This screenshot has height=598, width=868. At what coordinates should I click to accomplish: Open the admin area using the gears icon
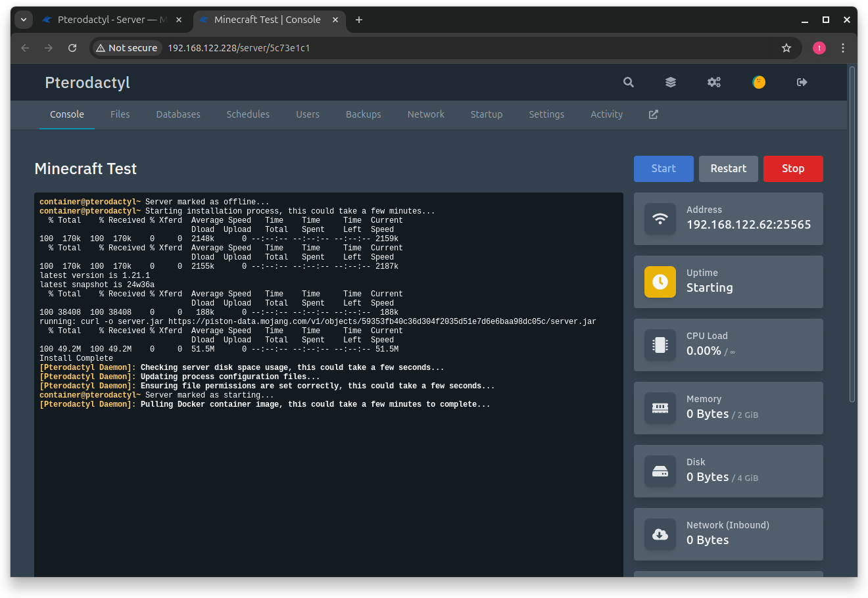click(x=714, y=82)
